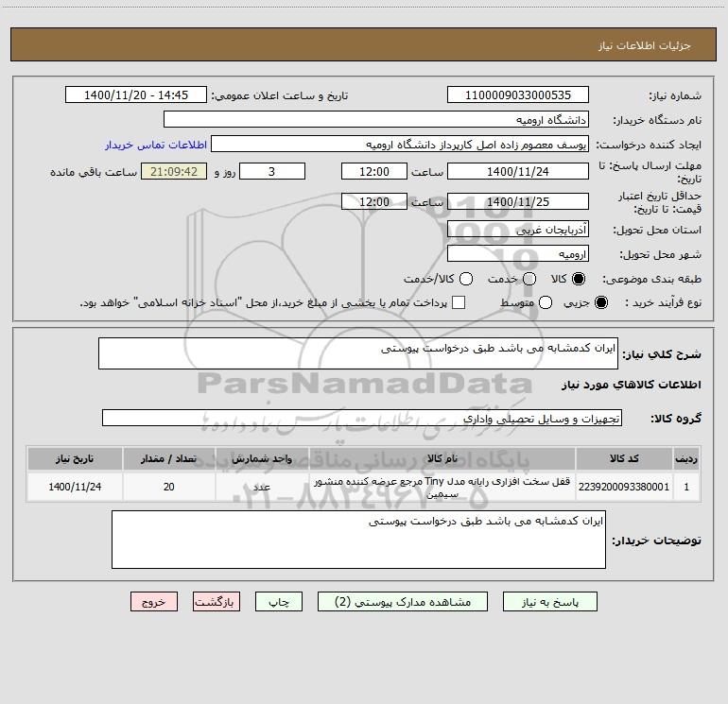Image resolution: width=728 pixels, height=704 pixels.
Task: Click the شماره نیاز field 1100009033000535
Action: pos(518,94)
